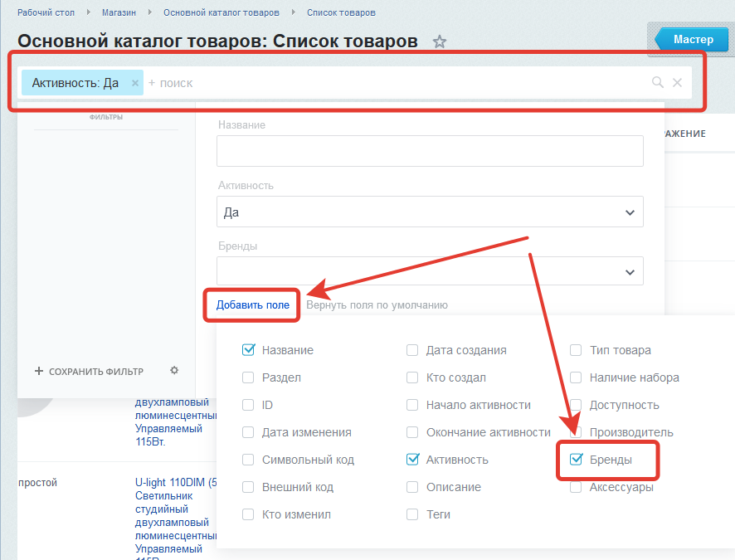Go to 'Основной каталог товаров' breadcrumb

tap(221, 12)
